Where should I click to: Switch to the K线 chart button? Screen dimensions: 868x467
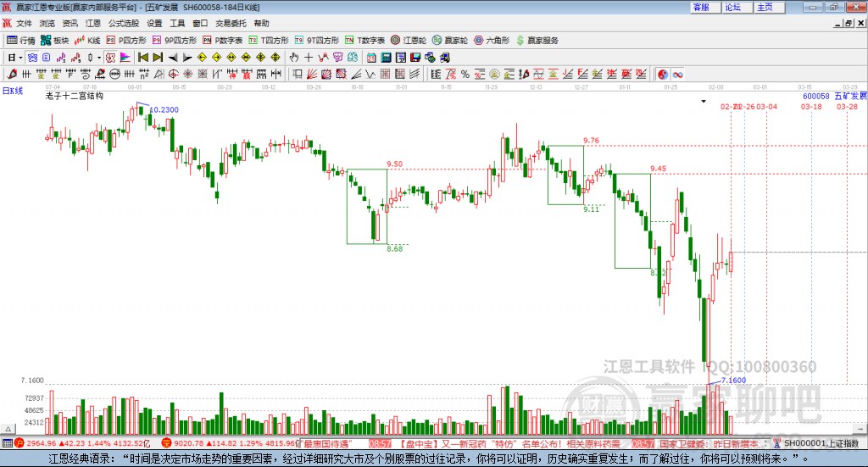coord(87,41)
